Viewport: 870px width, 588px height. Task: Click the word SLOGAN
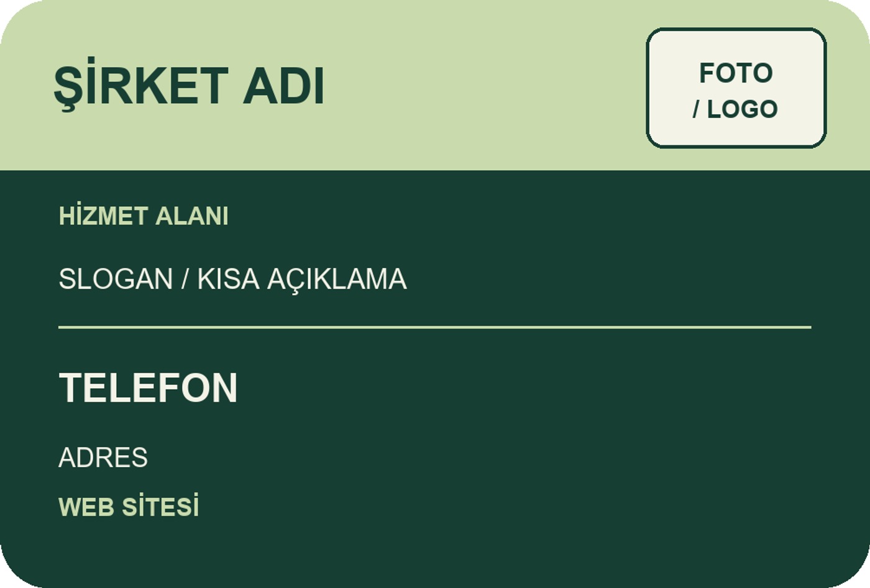pos(116,279)
